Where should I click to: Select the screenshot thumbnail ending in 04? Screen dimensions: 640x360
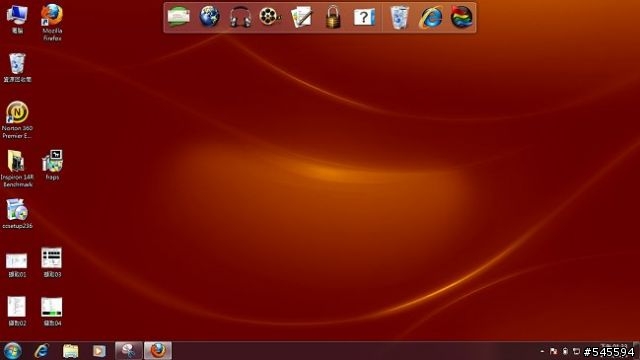(52, 311)
